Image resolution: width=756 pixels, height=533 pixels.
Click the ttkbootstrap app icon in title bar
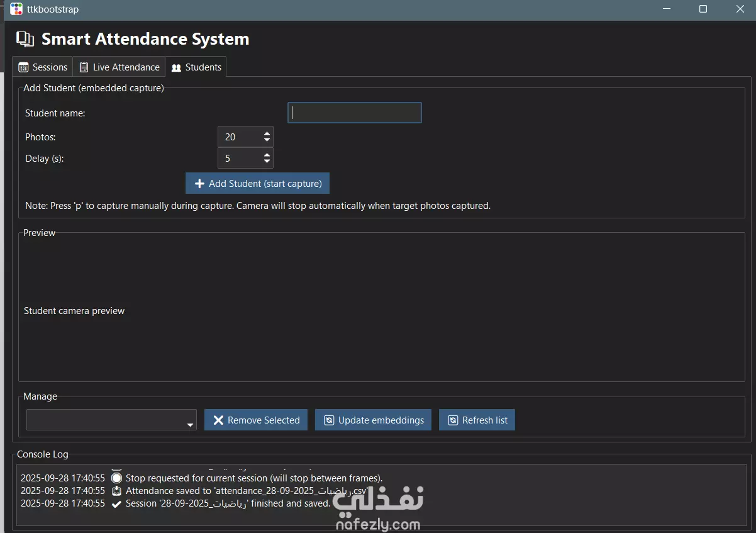click(x=16, y=9)
